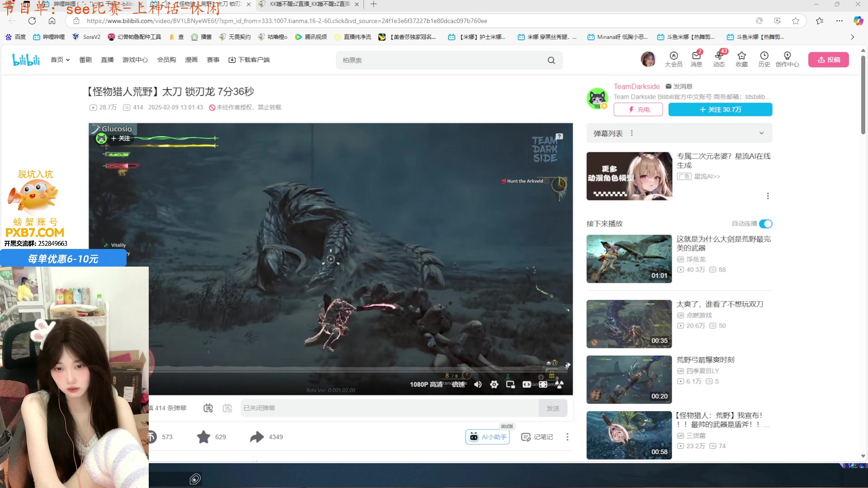Open danmaku list options dots
The width and height of the screenshot is (868, 488).
pos(632,133)
